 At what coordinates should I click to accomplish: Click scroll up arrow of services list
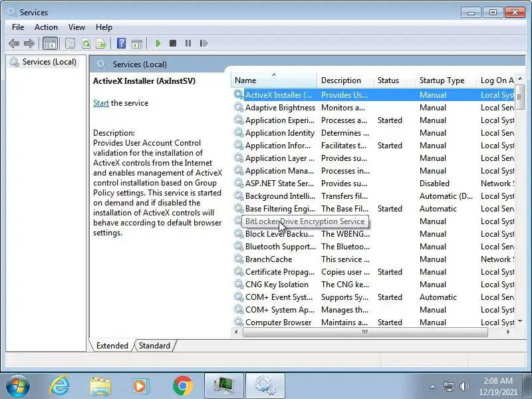(520, 78)
